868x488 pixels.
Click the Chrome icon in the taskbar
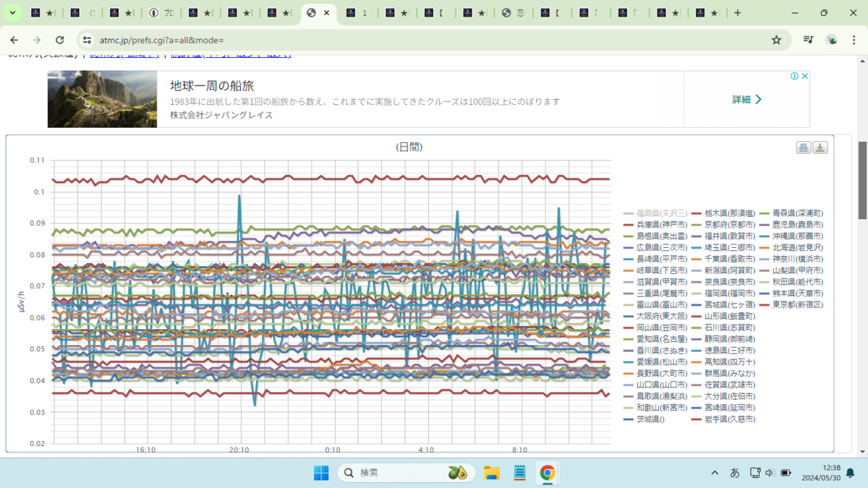click(548, 473)
